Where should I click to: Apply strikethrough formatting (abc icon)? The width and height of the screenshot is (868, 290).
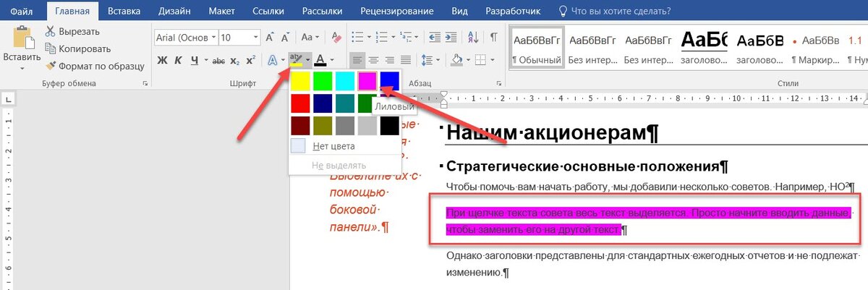218,60
